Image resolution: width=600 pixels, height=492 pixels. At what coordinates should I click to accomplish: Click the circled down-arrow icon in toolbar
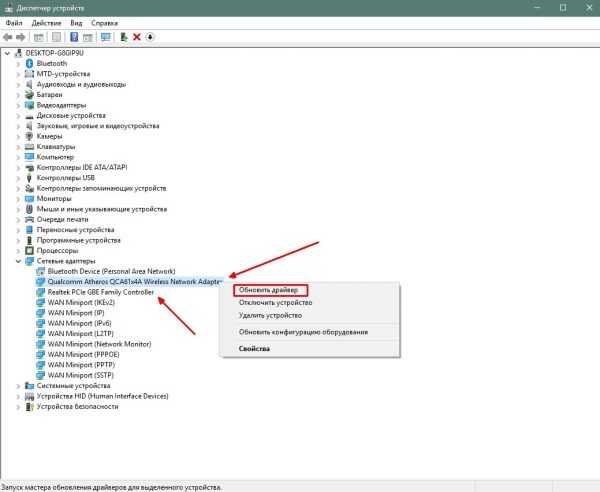[150, 37]
